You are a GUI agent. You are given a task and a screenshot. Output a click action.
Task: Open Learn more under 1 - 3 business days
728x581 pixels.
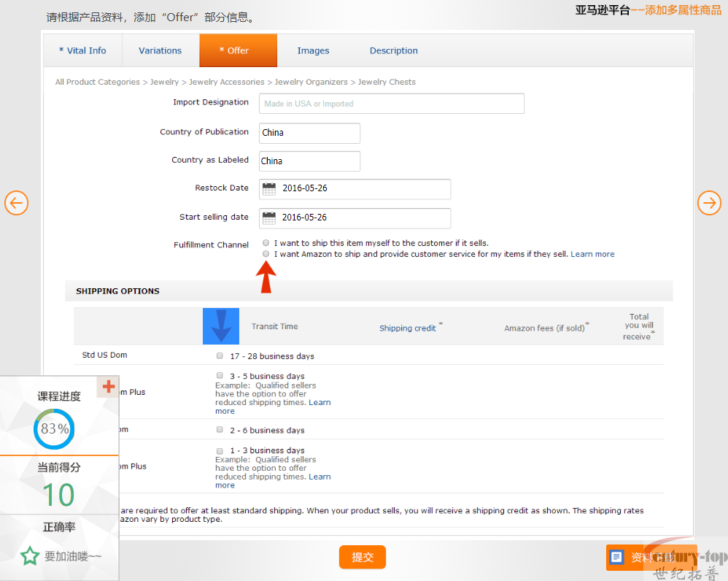(x=273, y=481)
